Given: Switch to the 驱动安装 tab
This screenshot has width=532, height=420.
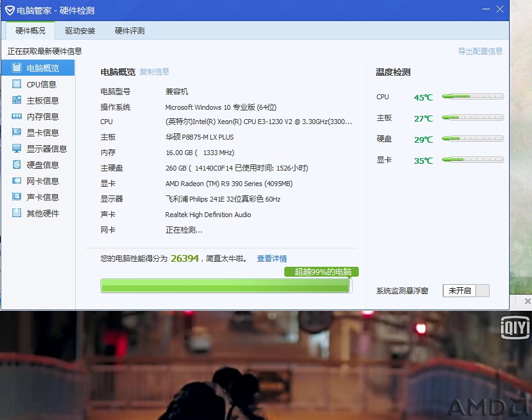Looking at the screenshot, I should [x=79, y=31].
